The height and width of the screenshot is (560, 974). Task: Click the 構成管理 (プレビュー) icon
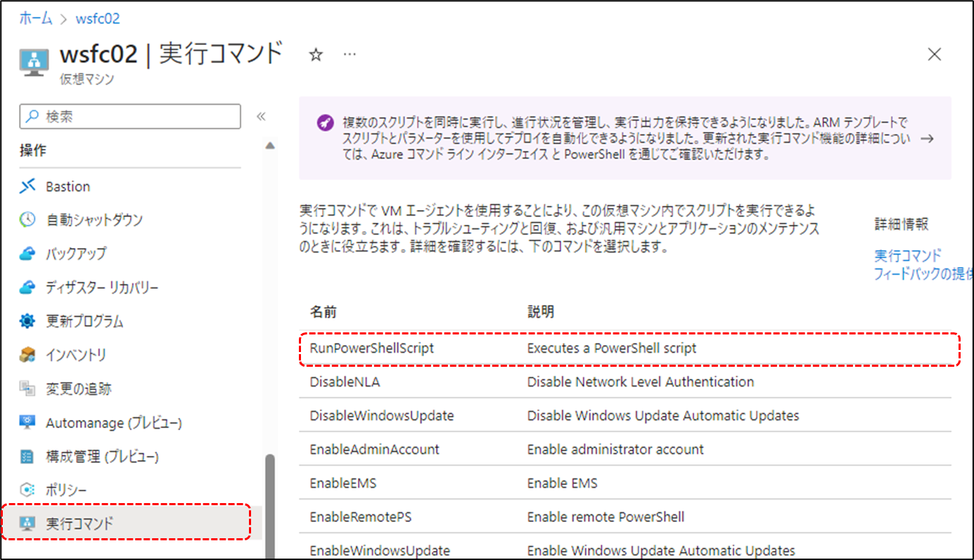27,456
